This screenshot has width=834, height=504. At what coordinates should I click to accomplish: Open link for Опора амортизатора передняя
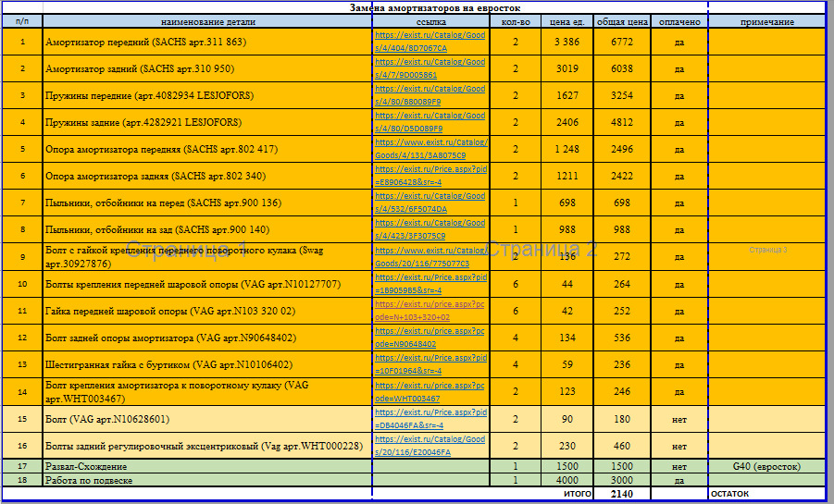[430, 149]
